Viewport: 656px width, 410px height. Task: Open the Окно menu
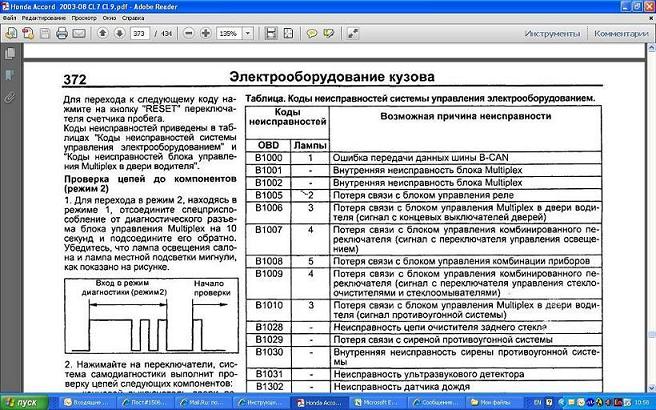[109, 18]
